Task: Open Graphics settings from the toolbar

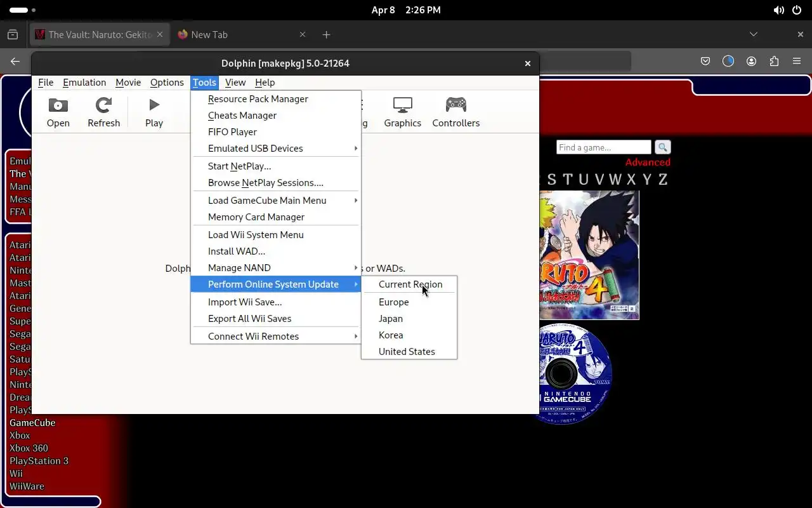Action: [402, 112]
